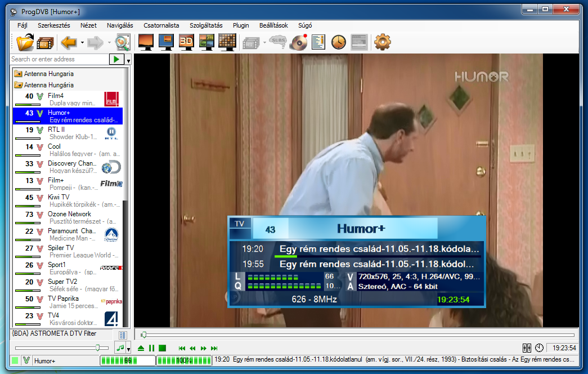Open the Nézet menu
Viewport: 588px width, 374px height.
click(x=88, y=25)
